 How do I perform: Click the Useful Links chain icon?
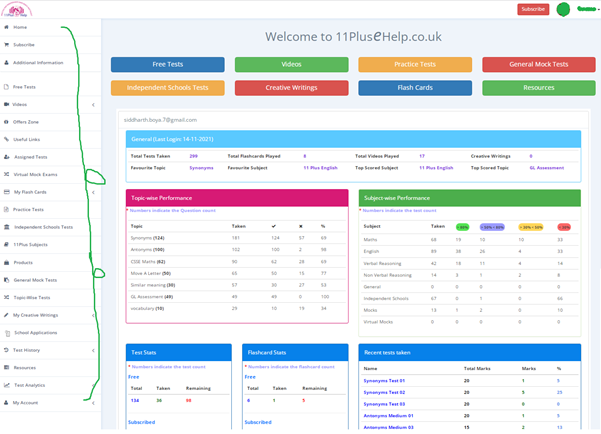pyautogui.click(x=6, y=140)
